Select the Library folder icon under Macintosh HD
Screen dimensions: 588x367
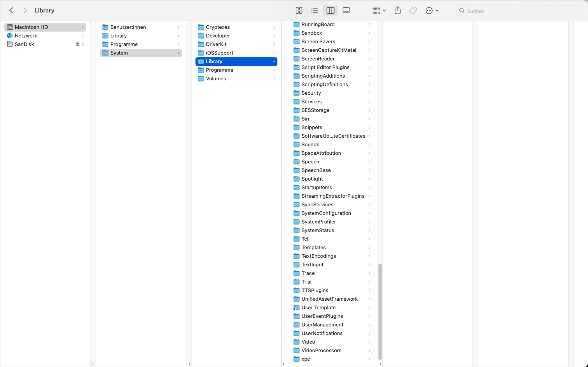(x=105, y=35)
